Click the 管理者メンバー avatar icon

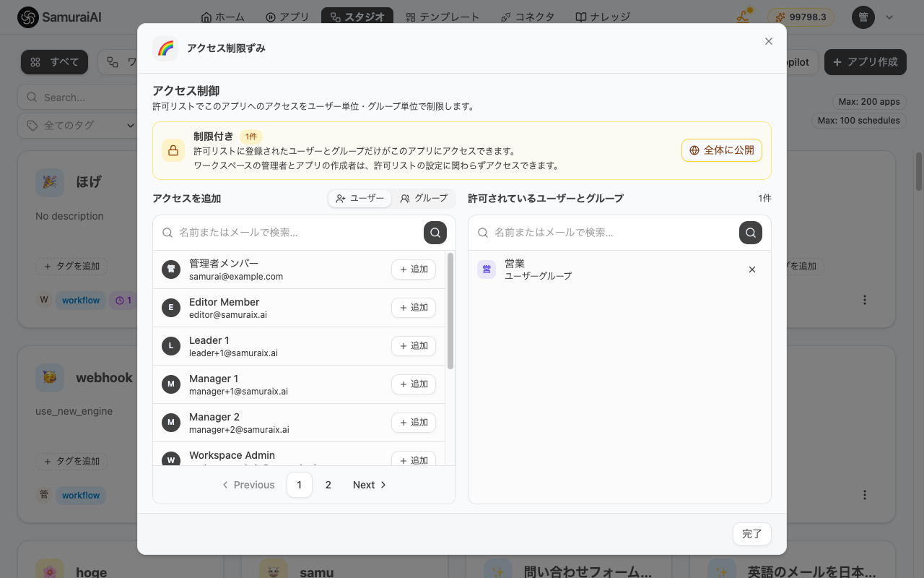171,269
